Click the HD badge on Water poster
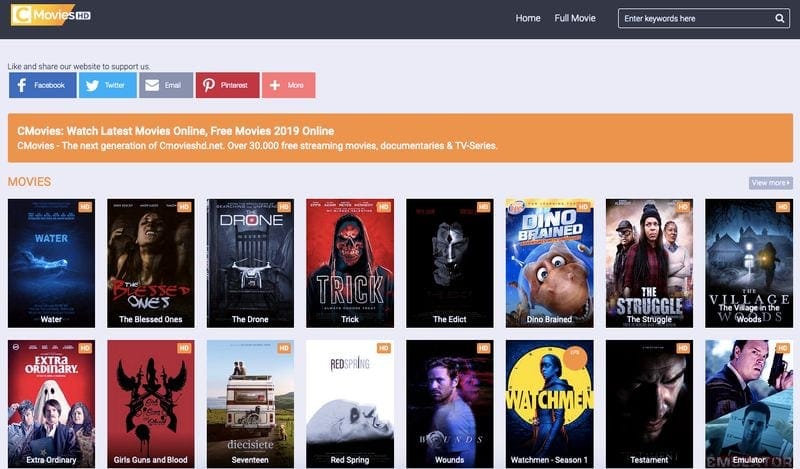800x469 pixels. coord(85,207)
